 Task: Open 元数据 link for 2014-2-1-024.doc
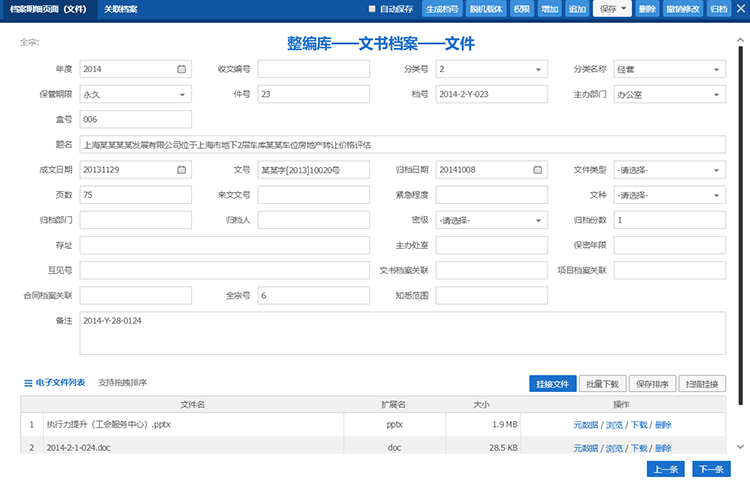pyautogui.click(x=586, y=448)
